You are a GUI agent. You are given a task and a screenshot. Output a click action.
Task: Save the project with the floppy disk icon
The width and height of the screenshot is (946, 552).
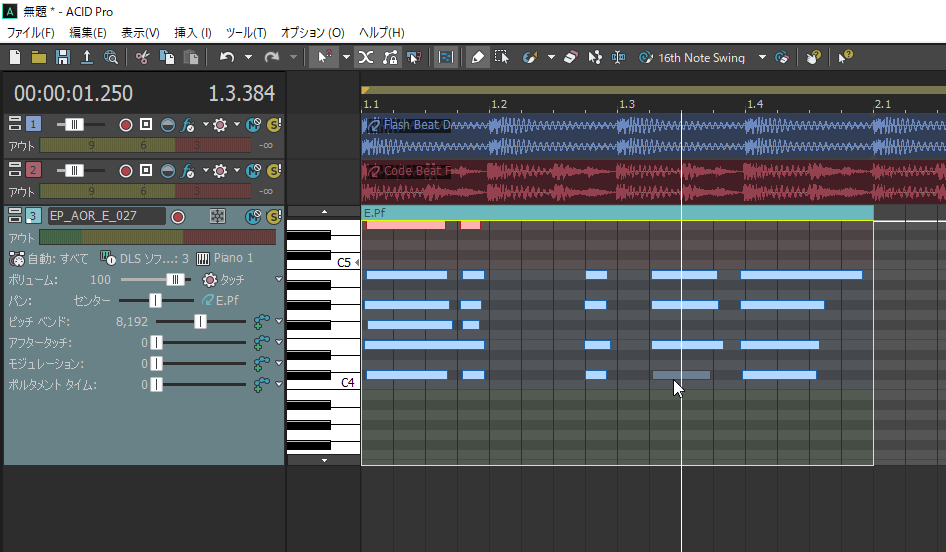[63, 57]
